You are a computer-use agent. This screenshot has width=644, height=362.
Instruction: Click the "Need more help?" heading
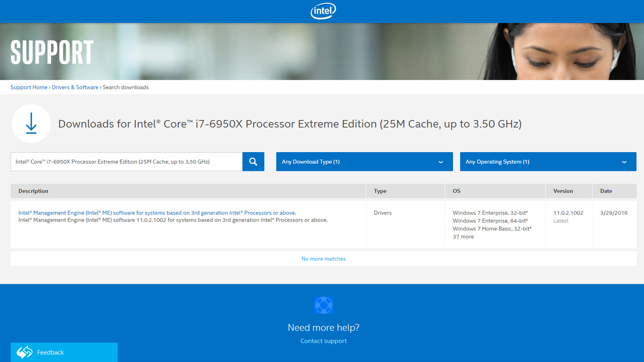pos(324,327)
